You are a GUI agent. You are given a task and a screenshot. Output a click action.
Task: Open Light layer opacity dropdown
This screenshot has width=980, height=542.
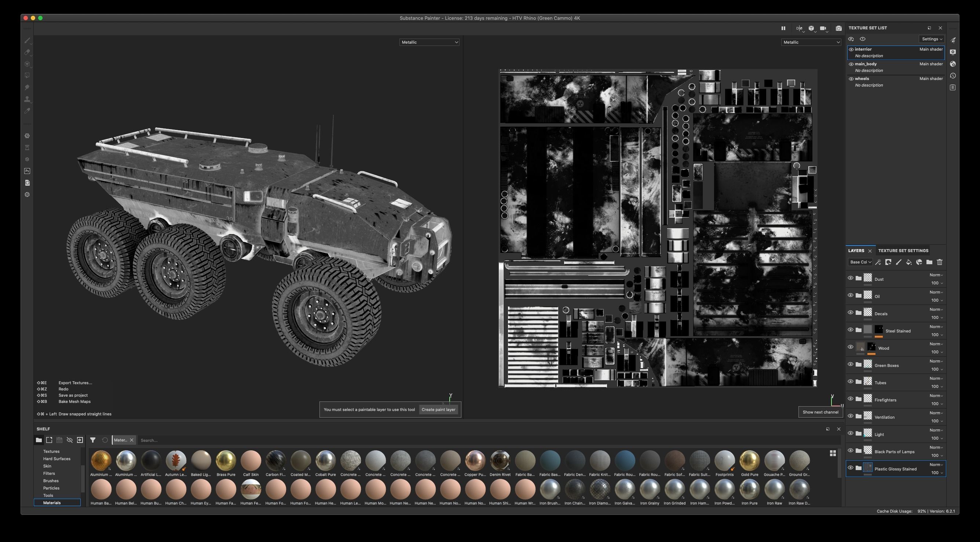937,438
